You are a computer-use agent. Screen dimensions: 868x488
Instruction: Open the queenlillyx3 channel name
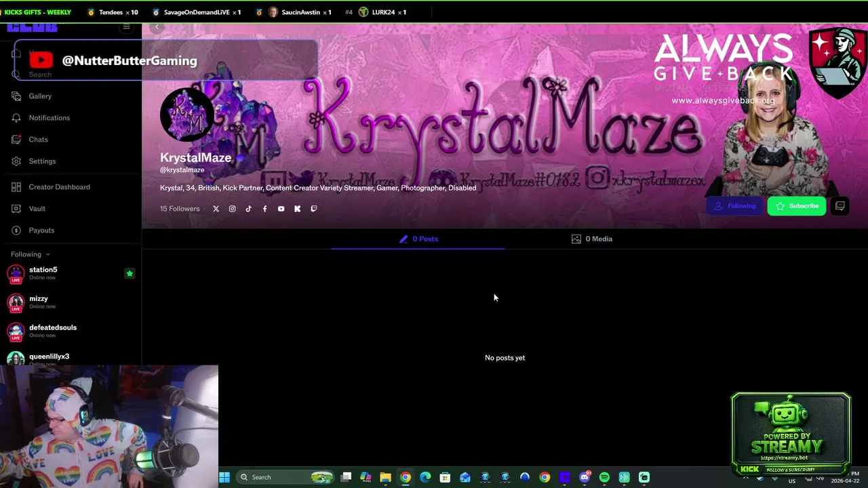(x=49, y=357)
